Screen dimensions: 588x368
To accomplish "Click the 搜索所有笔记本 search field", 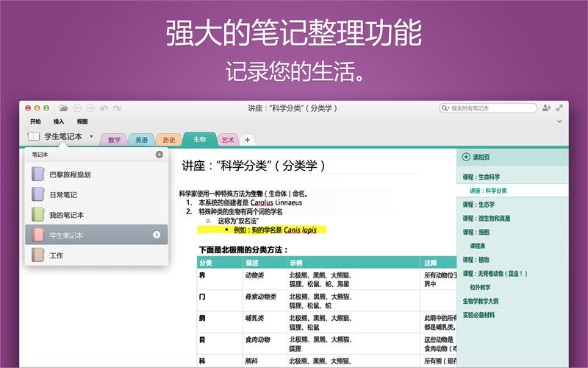I will coord(488,108).
